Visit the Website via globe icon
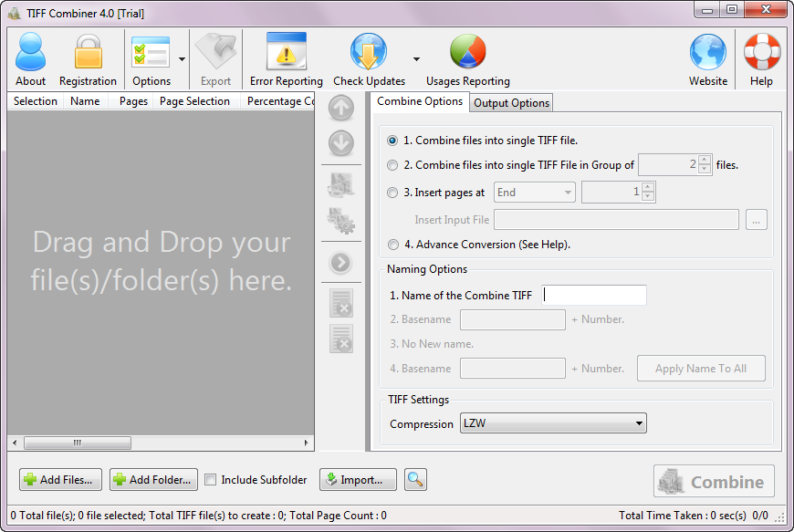 708,58
